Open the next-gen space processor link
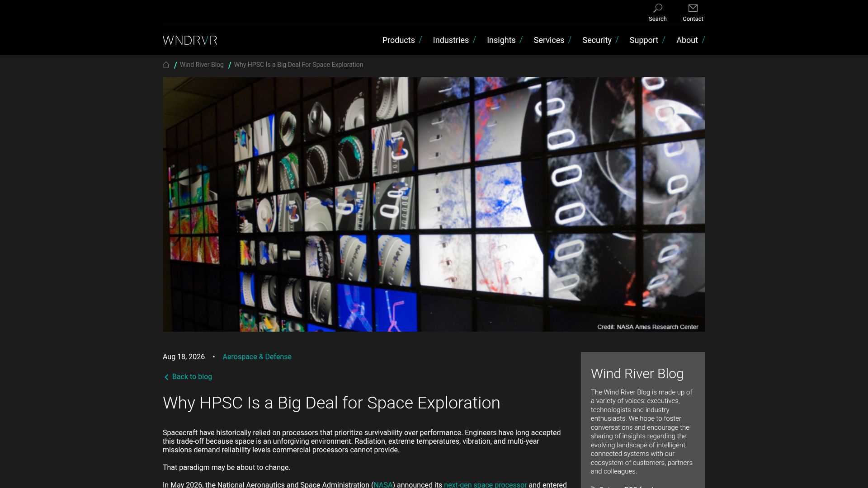The image size is (868, 488). pyautogui.click(x=485, y=484)
